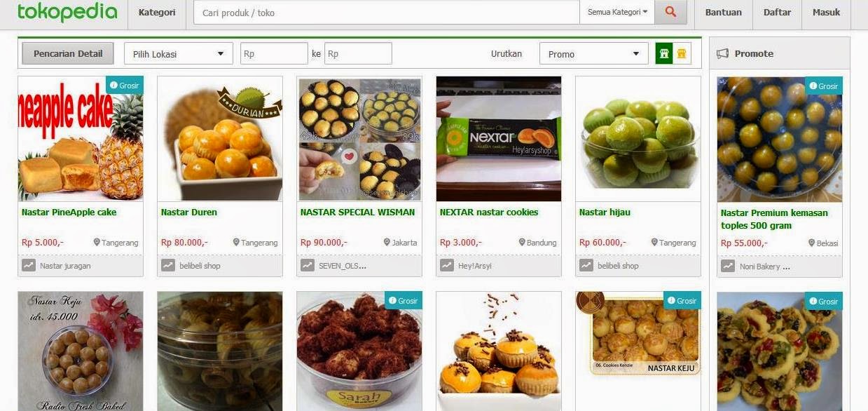Image resolution: width=868 pixels, height=411 pixels.
Task: Click the stats icon beside Nastar juragan
Action: point(29,266)
